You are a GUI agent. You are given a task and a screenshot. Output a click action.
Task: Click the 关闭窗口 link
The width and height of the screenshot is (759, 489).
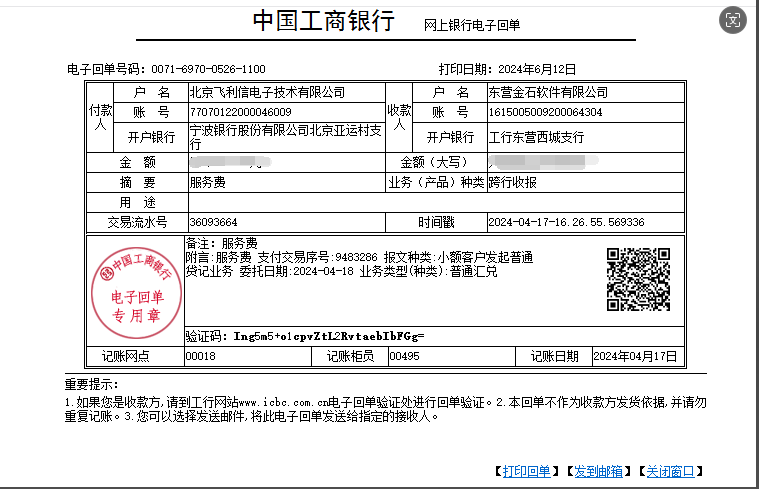pyautogui.click(x=670, y=471)
